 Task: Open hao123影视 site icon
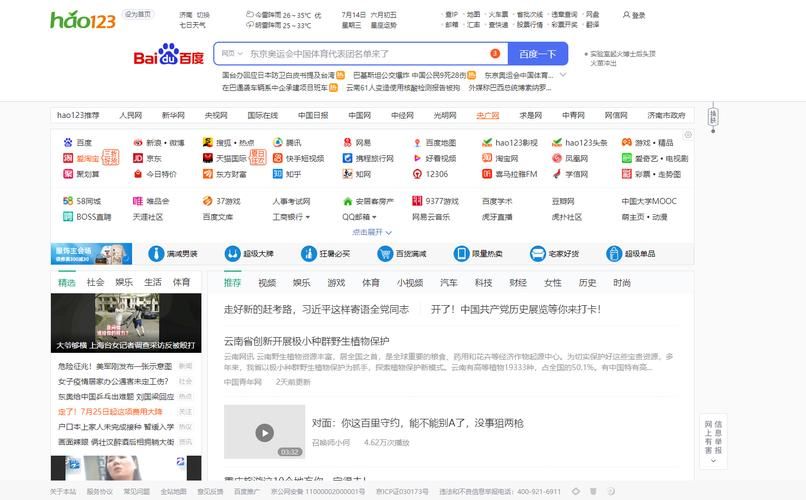pos(487,142)
